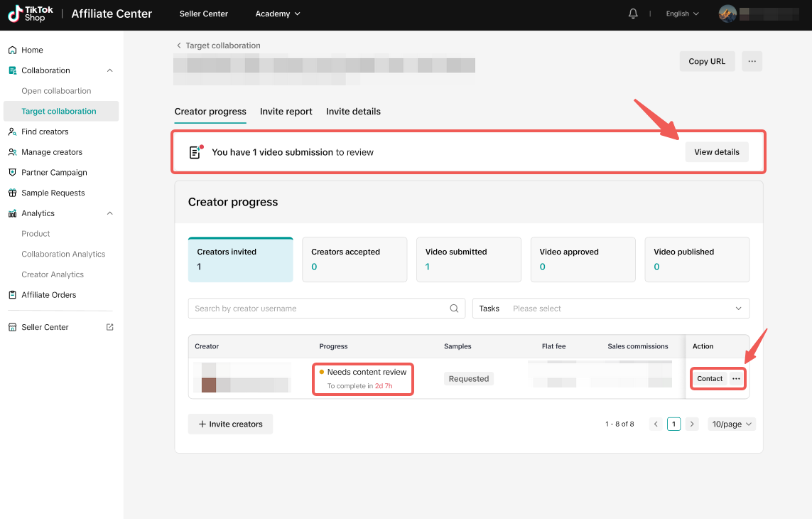Expand the Academy menu
Image resolution: width=812 pixels, height=519 pixels.
[278, 14]
